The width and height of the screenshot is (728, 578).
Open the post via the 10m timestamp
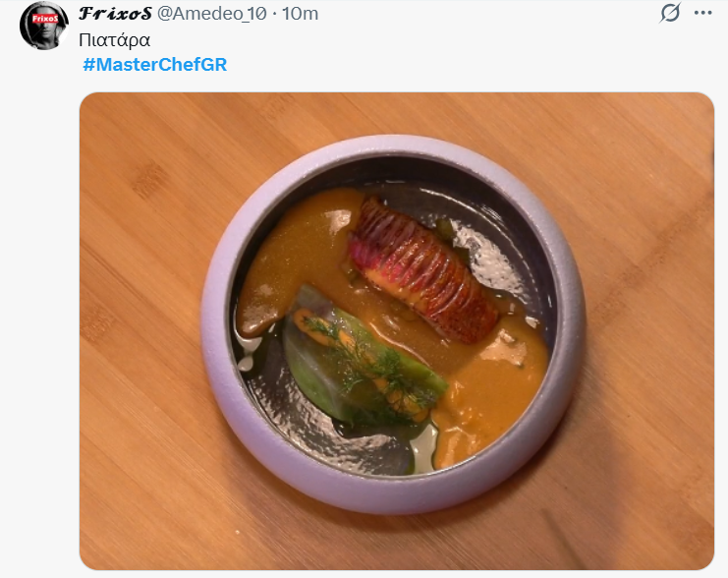coord(301,13)
